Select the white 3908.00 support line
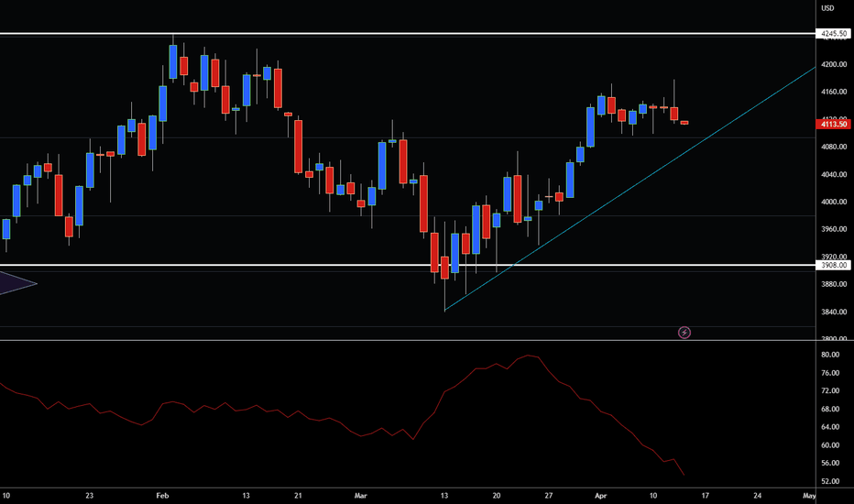This screenshot has width=854, height=504. [x=408, y=266]
